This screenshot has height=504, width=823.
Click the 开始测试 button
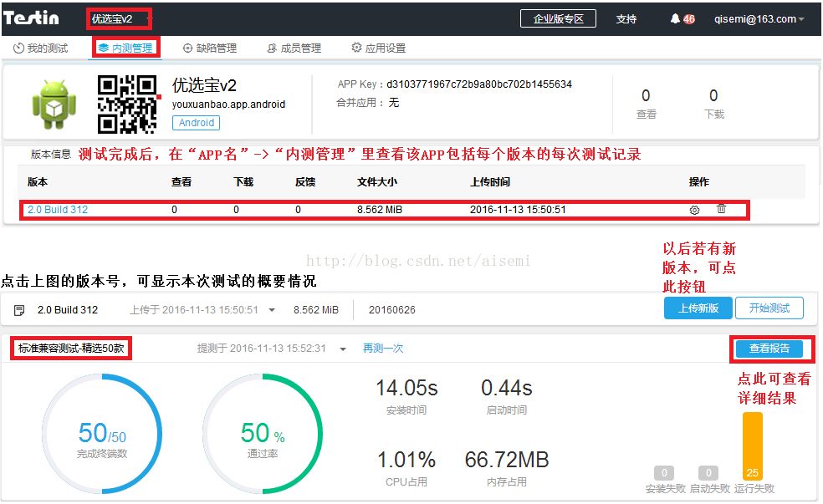click(769, 308)
